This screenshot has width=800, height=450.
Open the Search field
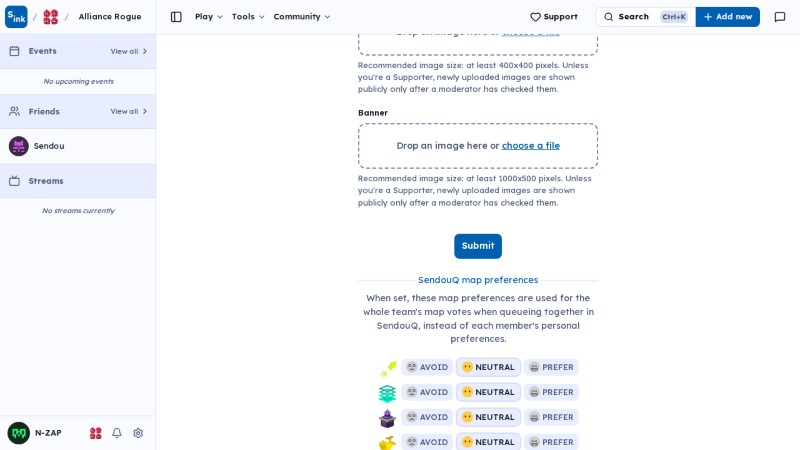645,17
